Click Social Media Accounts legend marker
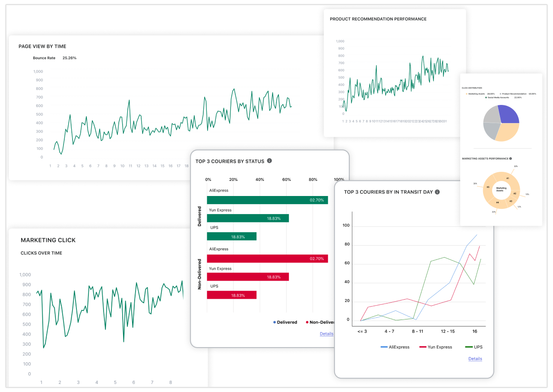Image resolution: width=553 pixels, height=392 pixels. [x=486, y=98]
